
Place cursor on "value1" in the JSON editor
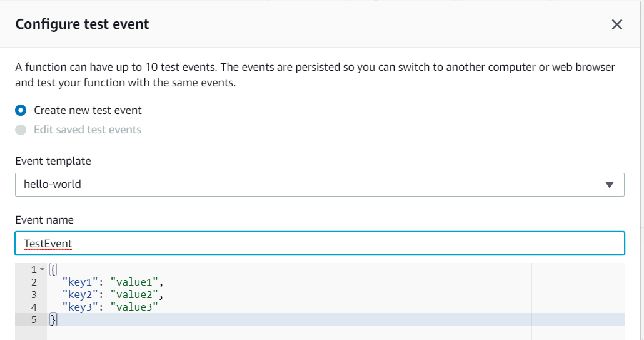136,282
